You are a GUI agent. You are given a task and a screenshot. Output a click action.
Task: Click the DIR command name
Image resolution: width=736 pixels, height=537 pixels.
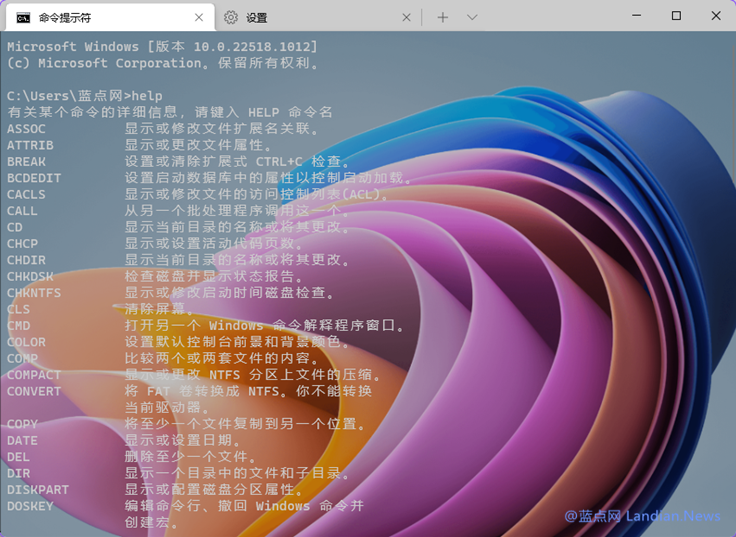[x=18, y=474]
